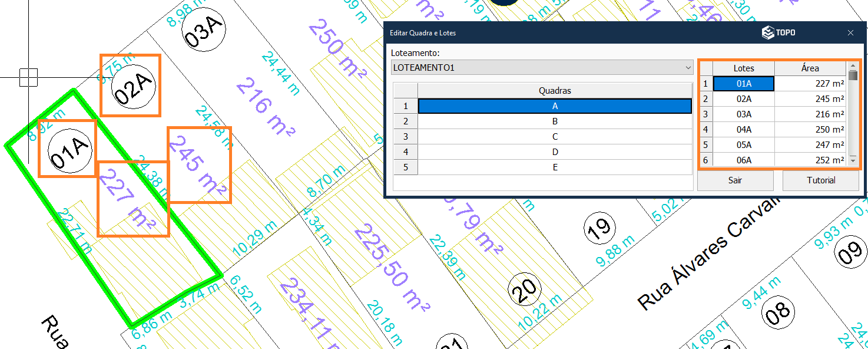Click the 01A circle label on map
The height and width of the screenshot is (349, 868).
tap(70, 150)
